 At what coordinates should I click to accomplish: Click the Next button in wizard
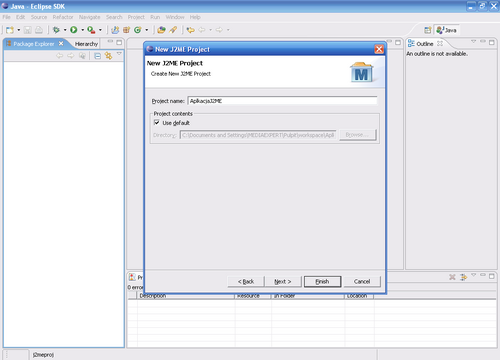pyautogui.click(x=283, y=282)
